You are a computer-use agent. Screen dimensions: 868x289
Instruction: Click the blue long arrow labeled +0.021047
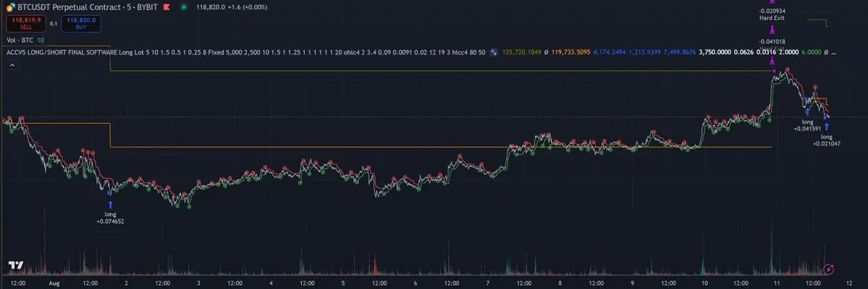pos(827,127)
